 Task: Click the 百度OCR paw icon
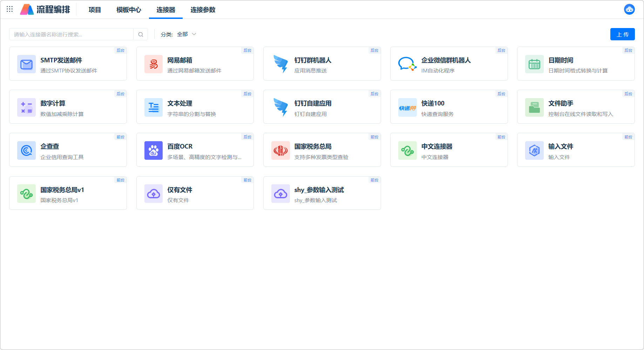click(x=153, y=150)
